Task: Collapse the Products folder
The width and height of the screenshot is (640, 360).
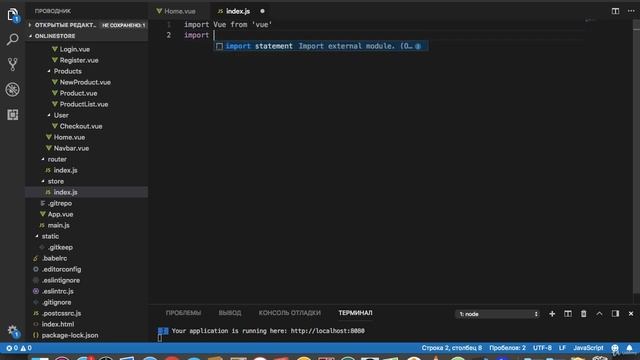Action: click(68, 71)
